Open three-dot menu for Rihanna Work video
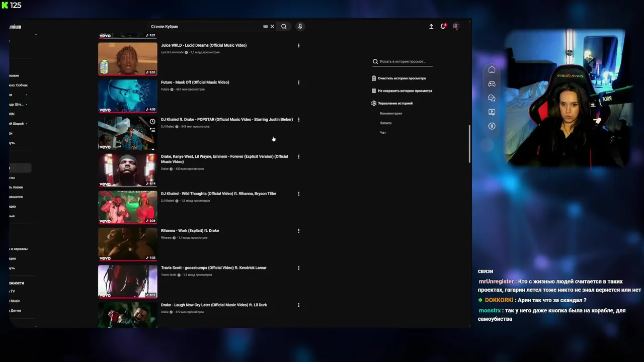Screen dimensions: 644x362 click(x=299, y=231)
